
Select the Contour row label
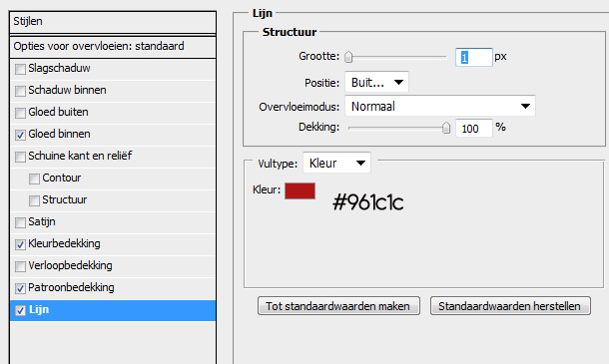tap(61, 178)
